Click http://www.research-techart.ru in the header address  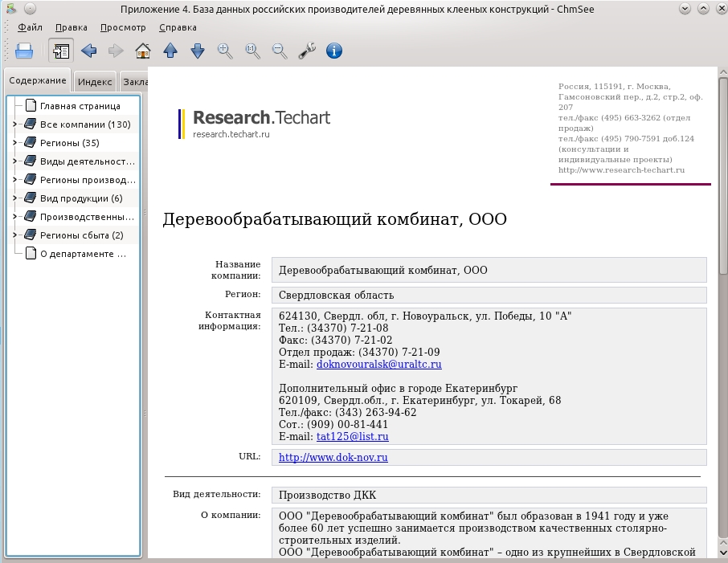[x=621, y=170]
